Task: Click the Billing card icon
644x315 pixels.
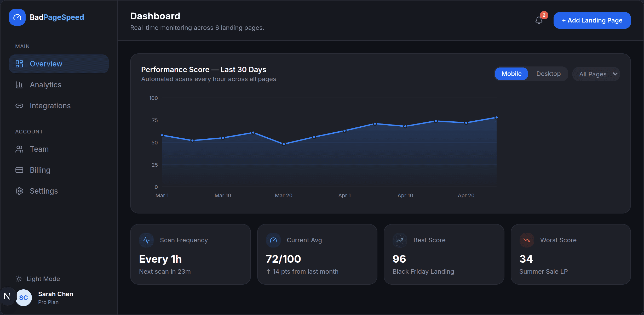Action: click(19, 170)
